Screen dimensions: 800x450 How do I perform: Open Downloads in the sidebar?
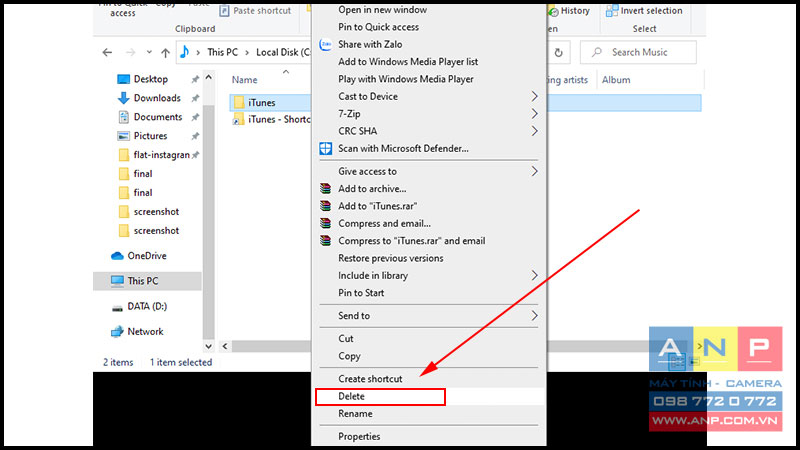pos(157,98)
